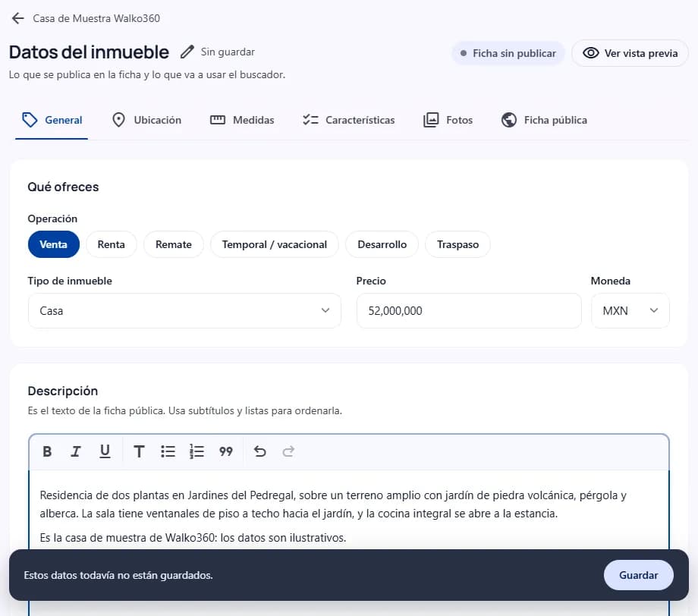Apply underline formatting in description editor

point(105,451)
